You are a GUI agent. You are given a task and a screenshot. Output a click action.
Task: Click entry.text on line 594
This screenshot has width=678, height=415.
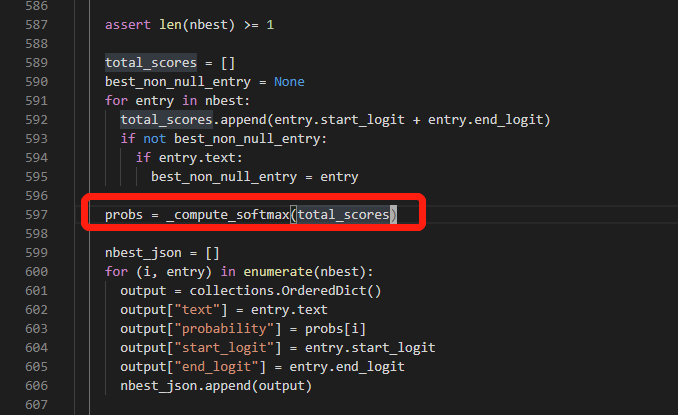[x=197, y=158]
